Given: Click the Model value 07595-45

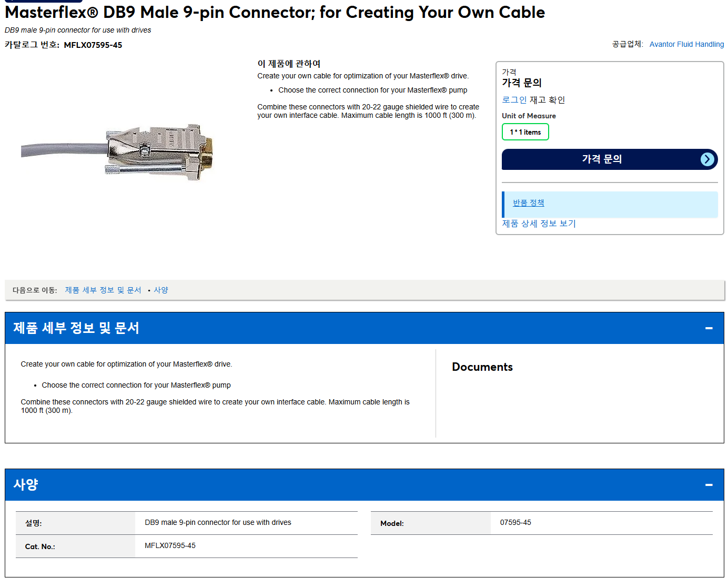Looking at the screenshot, I should tap(515, 523).
